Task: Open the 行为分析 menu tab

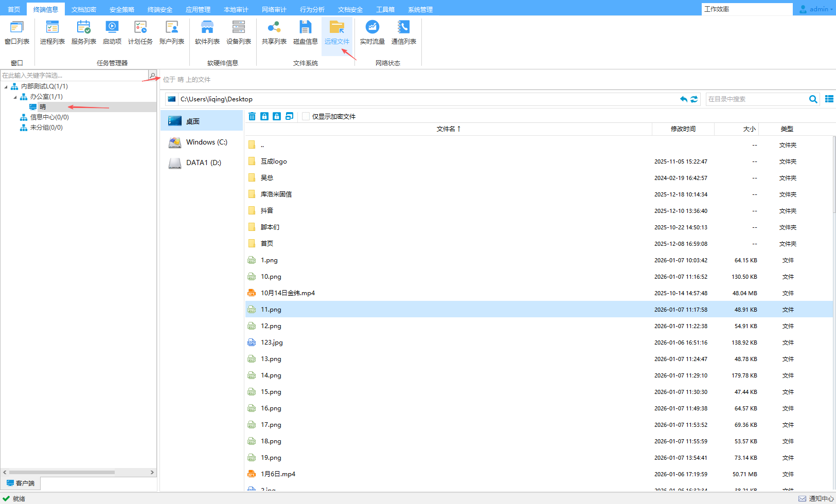Action: (x=312, y=9)
